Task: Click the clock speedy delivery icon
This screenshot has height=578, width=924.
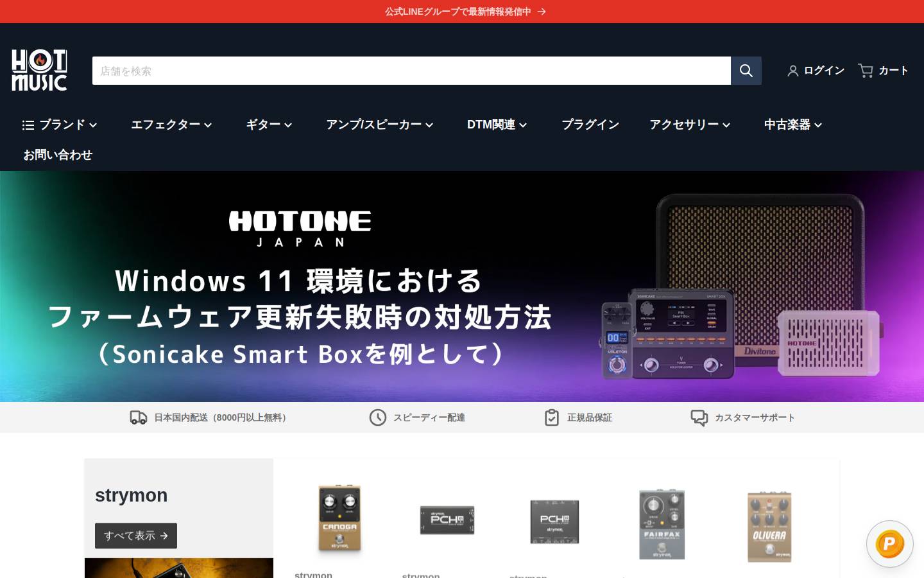Action: [378, 417]
